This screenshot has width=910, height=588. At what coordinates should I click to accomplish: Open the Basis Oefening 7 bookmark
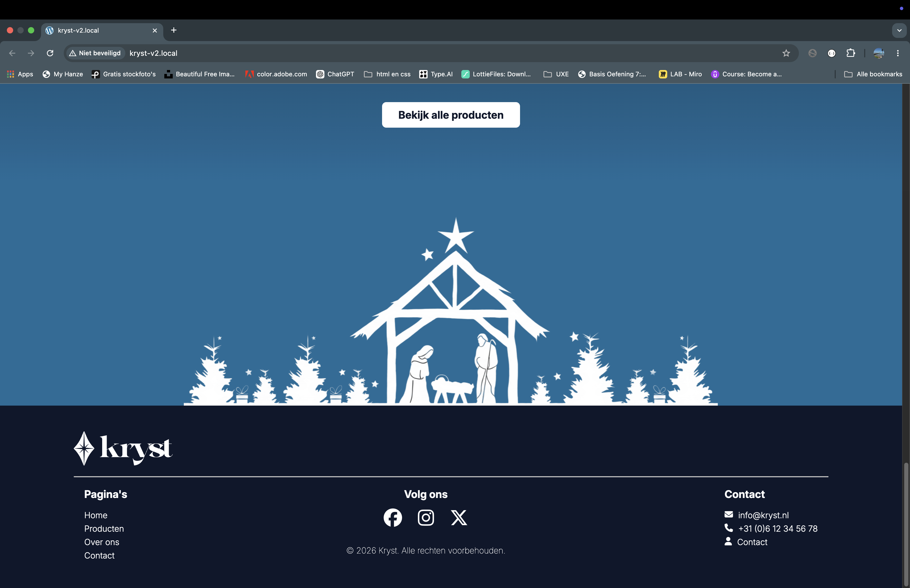tap(612, 74)
